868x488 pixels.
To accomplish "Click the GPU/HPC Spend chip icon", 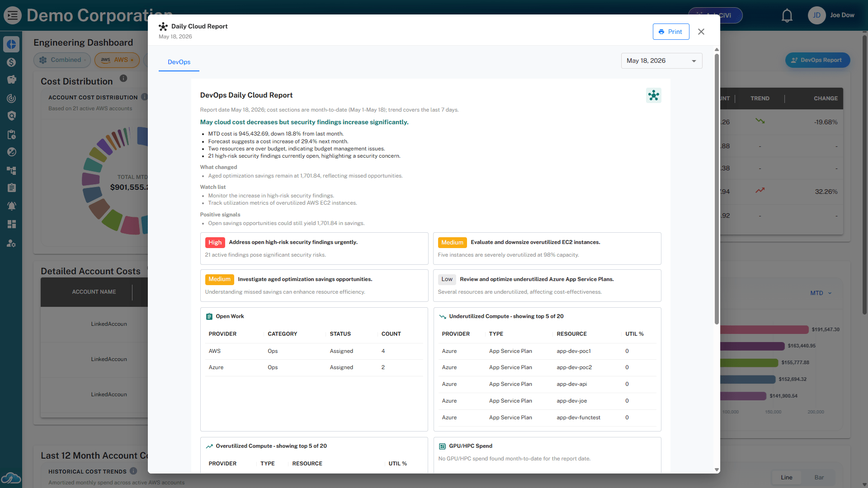I will point(442,446).
